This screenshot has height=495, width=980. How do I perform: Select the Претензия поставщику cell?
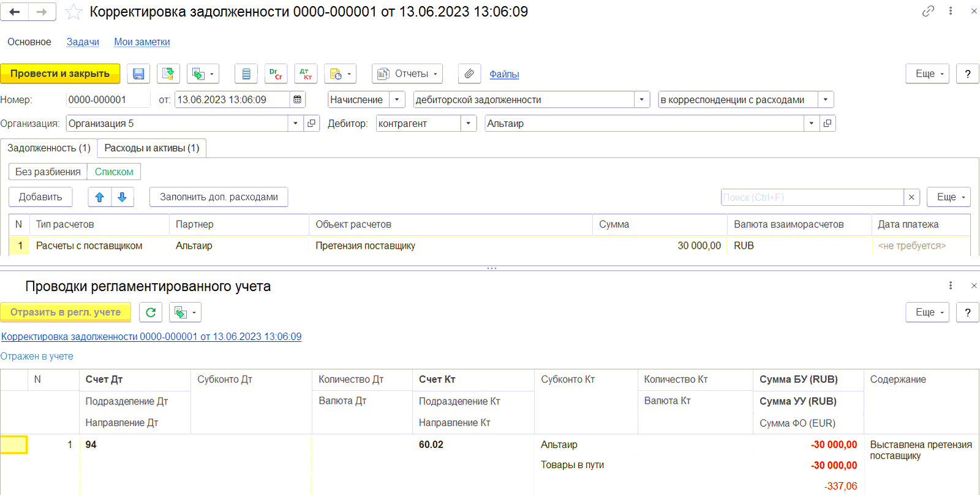coord(450,246)
